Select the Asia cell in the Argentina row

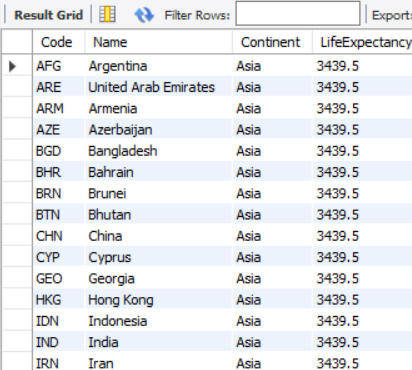coord(272,66)
